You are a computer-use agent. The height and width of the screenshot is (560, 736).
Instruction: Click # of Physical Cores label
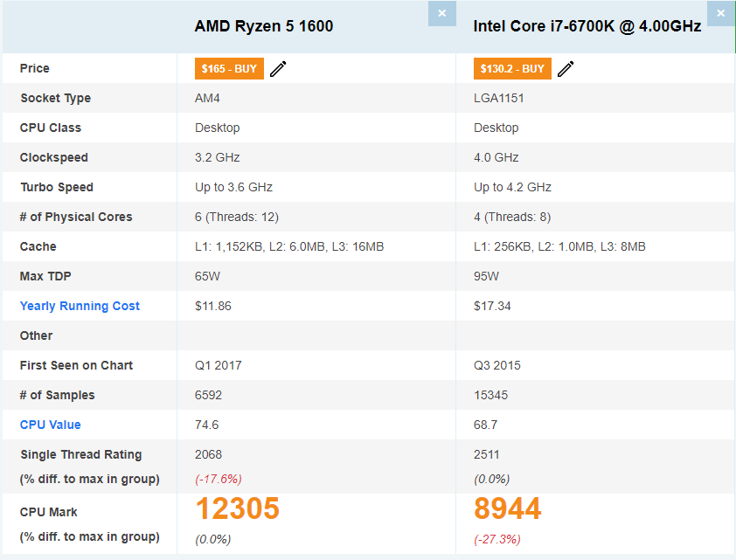click(76, 217)
